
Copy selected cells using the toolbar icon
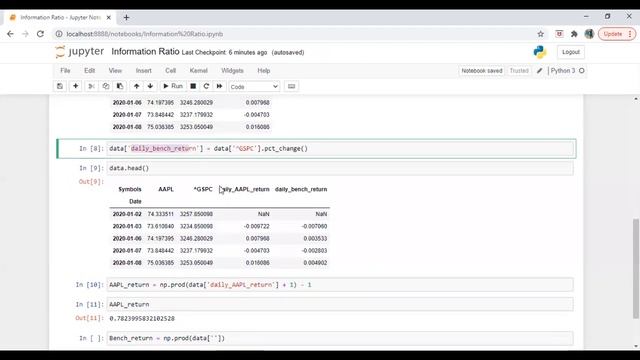(106, 86)
